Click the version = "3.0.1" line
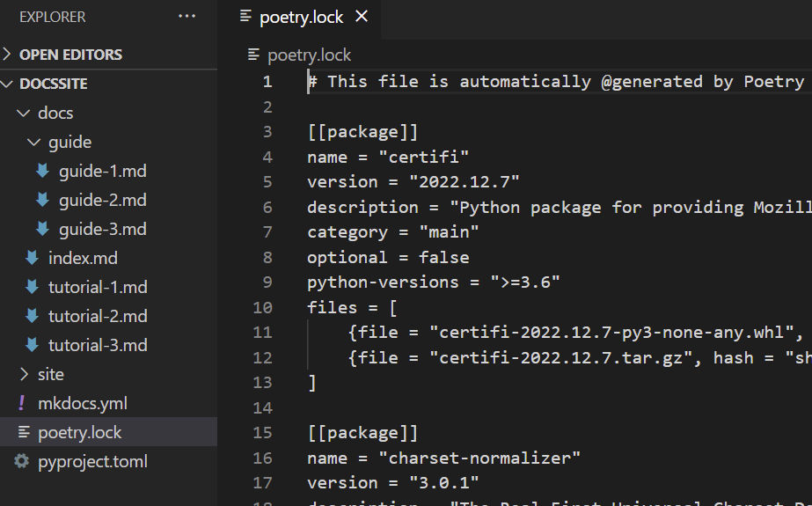The width and height of the screenshot is (812, 506). tap(393, 483)
